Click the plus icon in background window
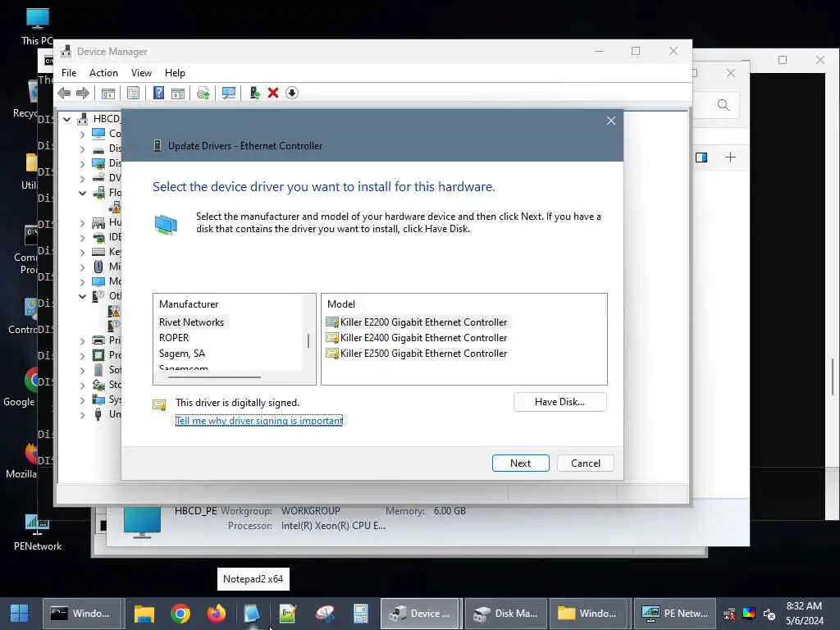 click(730, 157)
